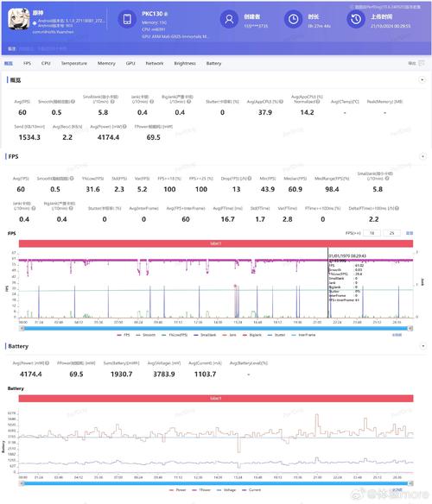
Task: Click right handle of FPS chart range slider
Action: 410,328
